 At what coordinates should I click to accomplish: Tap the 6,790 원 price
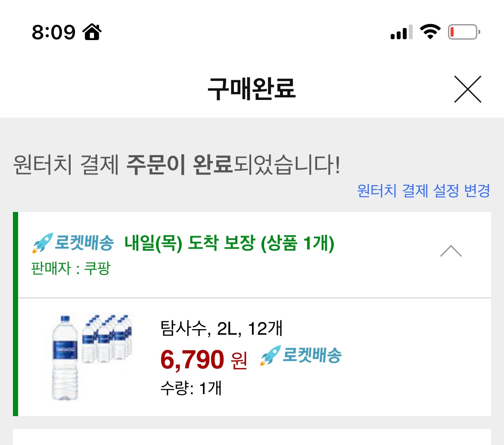point(203,359)
